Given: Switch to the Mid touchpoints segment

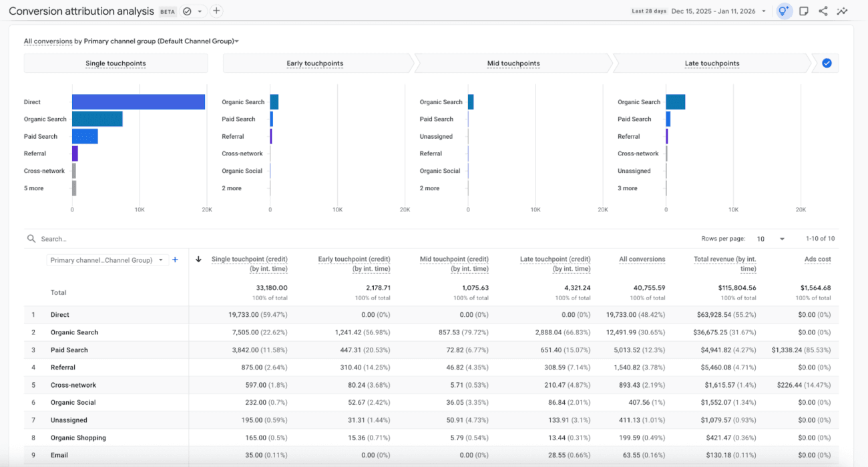Looking at the screenshot, I should pyautogui.click(x=513, y=63).
